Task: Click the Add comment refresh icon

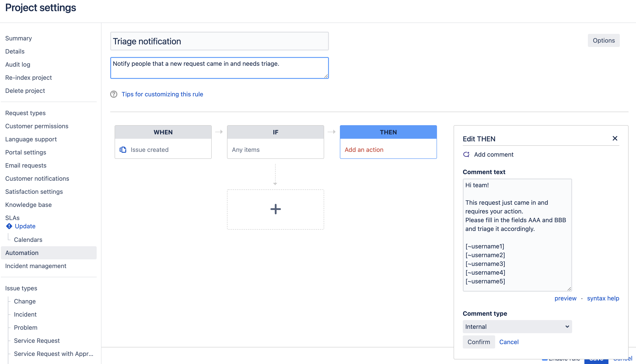Action: (x=466, y=154)
